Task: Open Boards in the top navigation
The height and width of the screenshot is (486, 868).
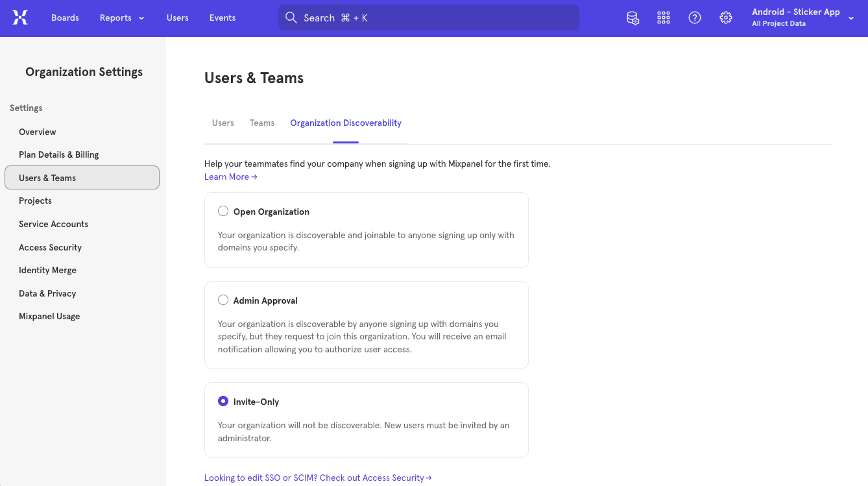Action: click(65, 18)
